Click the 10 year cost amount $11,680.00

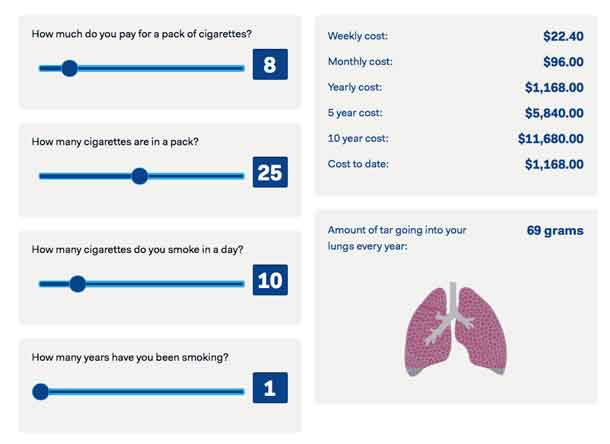point(551,138)
